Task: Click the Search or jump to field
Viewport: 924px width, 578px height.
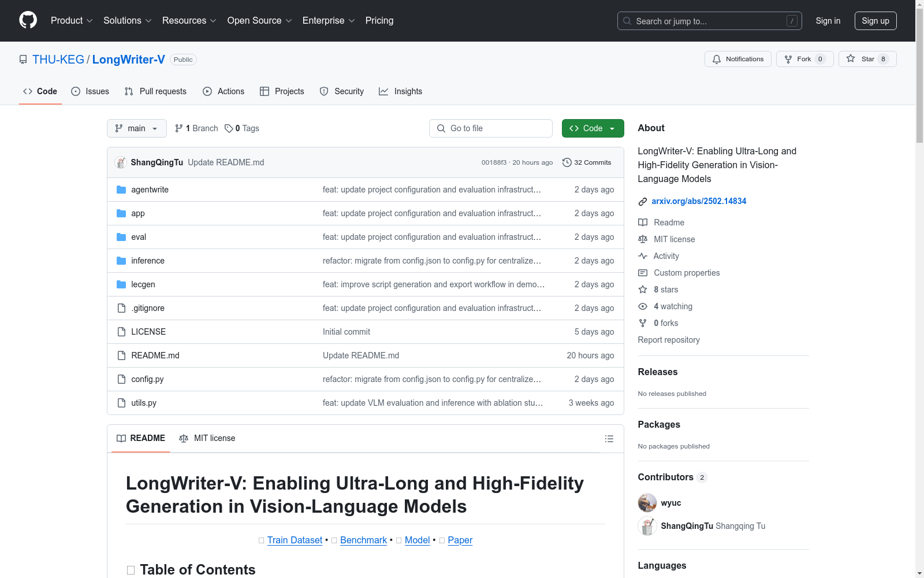Action: pos(710,21)
